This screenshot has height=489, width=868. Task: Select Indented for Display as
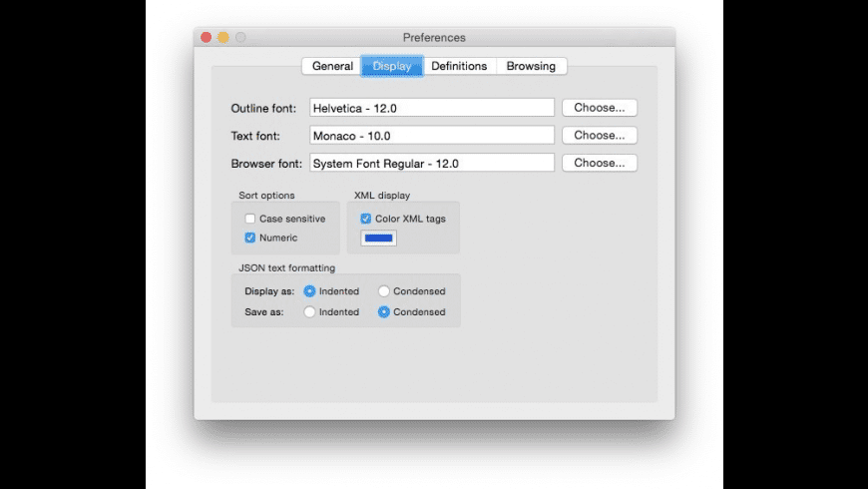pos(309,291)
